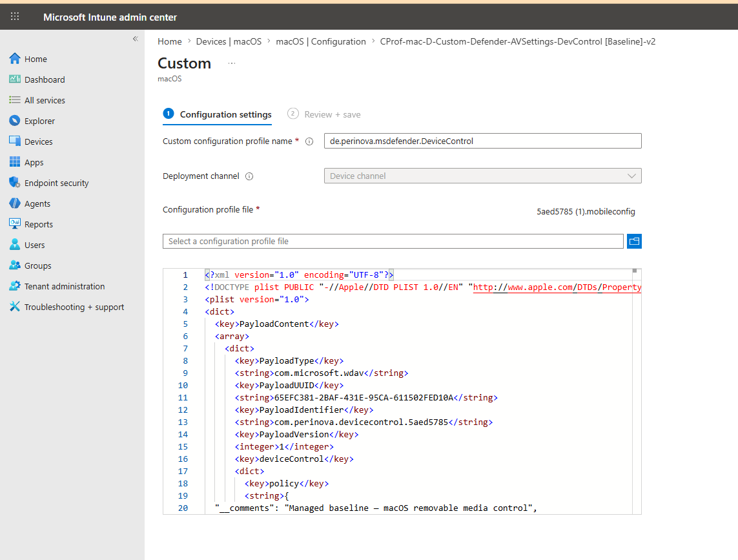Viewport: 738px width, 560px height.
Task: Open Users in the sidebar
Action: click(34, 245)
